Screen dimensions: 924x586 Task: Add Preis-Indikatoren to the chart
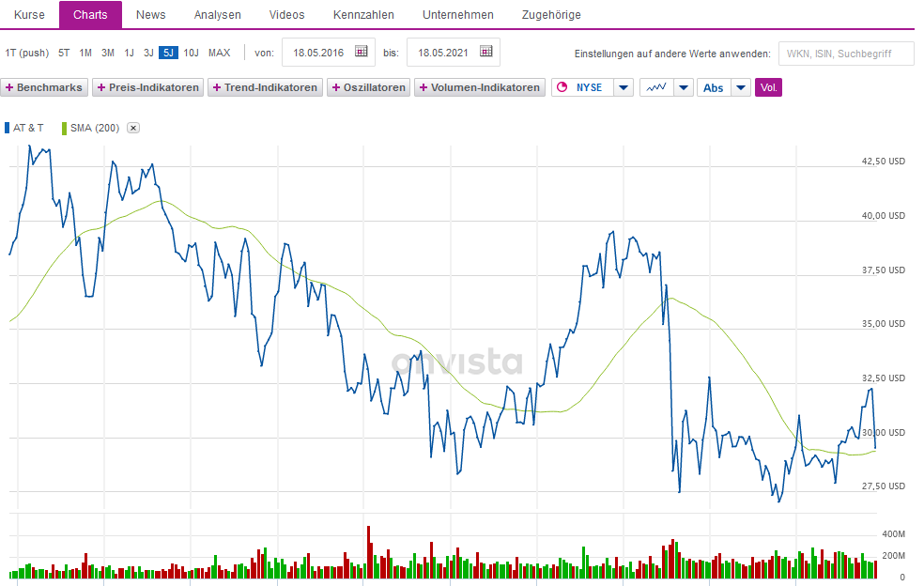(148, 87)
